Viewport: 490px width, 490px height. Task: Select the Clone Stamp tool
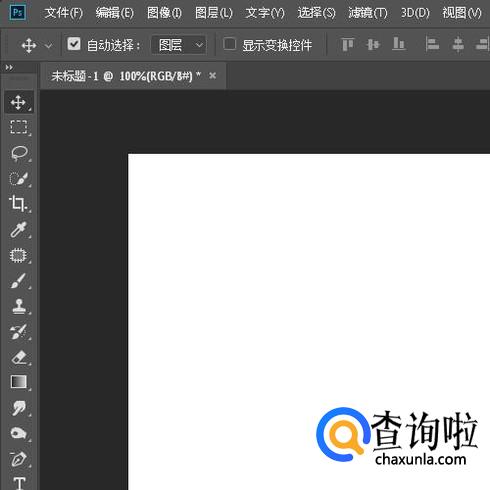(x=19, y=306)
